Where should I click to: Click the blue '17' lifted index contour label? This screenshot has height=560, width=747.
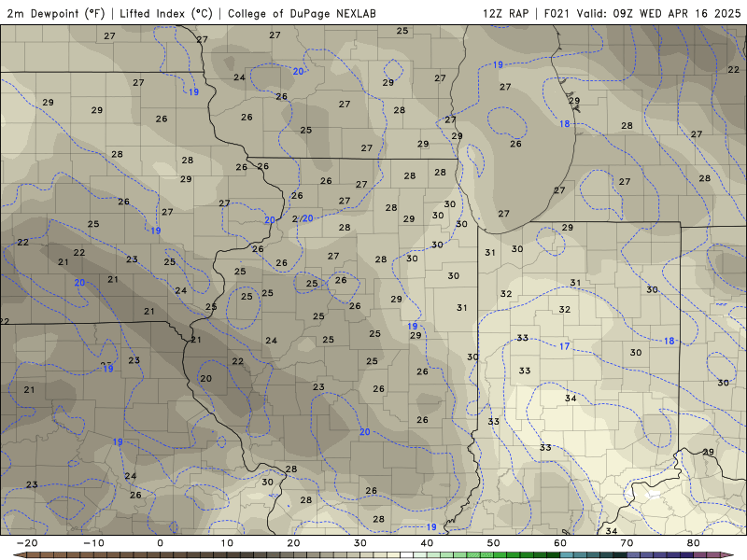pyautogui.click(x=564, y=346)
